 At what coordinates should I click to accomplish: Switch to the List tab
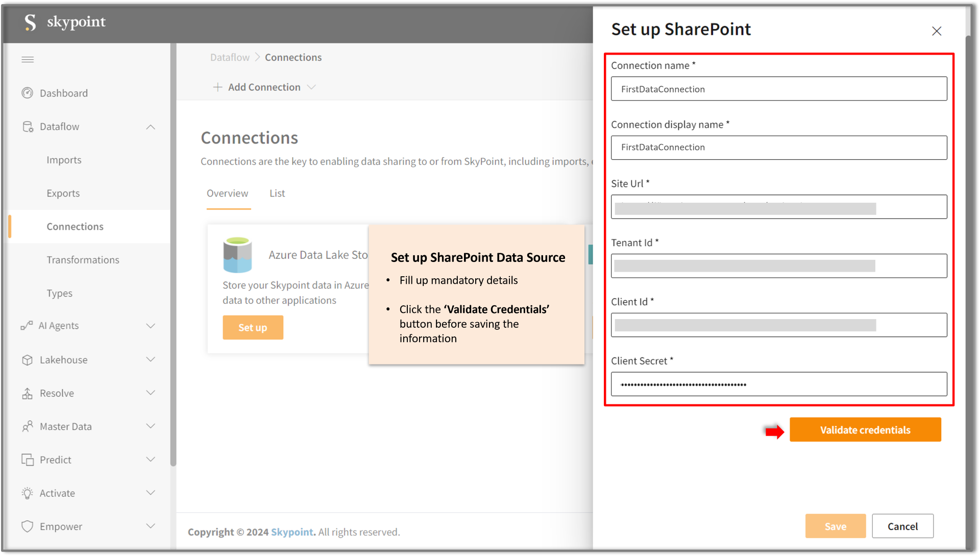[x=277, y=193]
